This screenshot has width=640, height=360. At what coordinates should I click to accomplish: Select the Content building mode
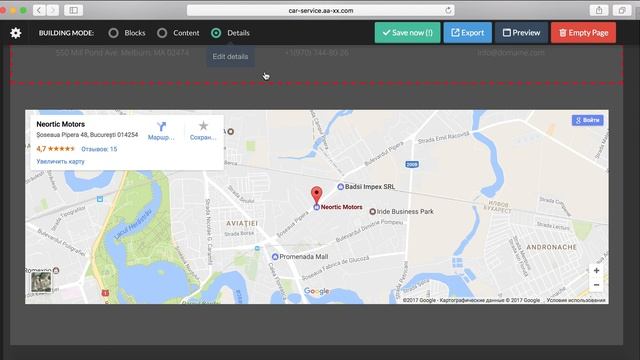178,33
